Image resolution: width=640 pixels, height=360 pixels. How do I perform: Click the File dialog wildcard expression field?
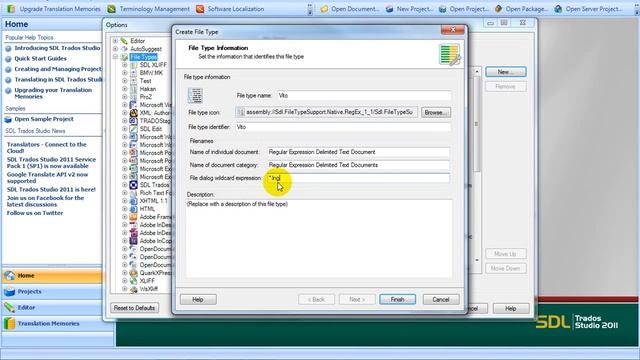pyautogui.click(x=358, y=178)
